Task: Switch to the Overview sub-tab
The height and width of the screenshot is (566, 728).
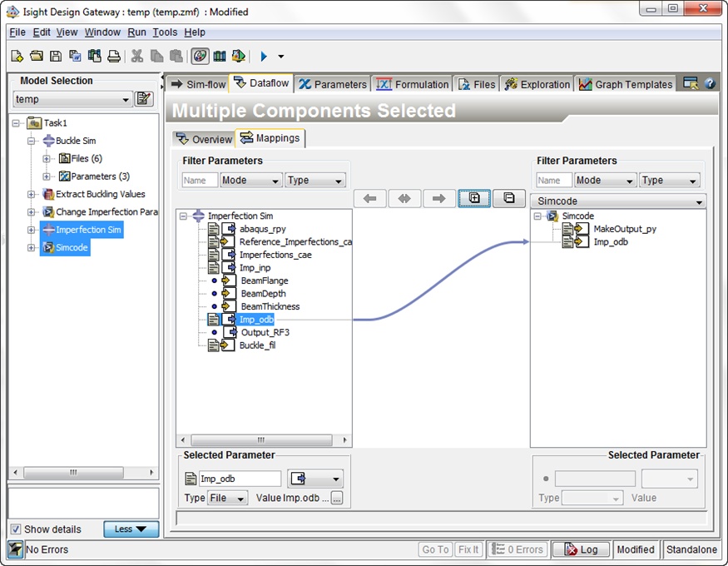Action: click(x=204, y=139)
